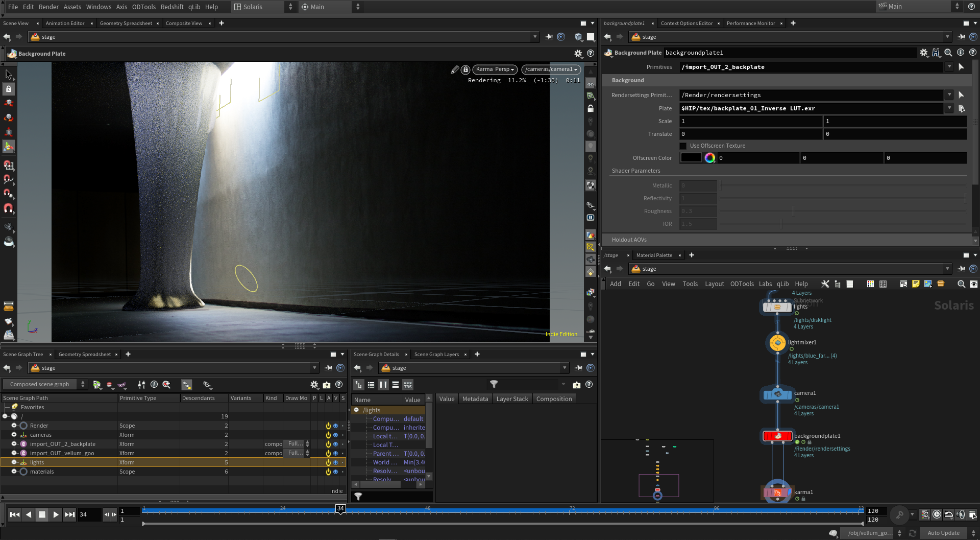Open the Composition tab
980x540 pixels.
(554, 399)
